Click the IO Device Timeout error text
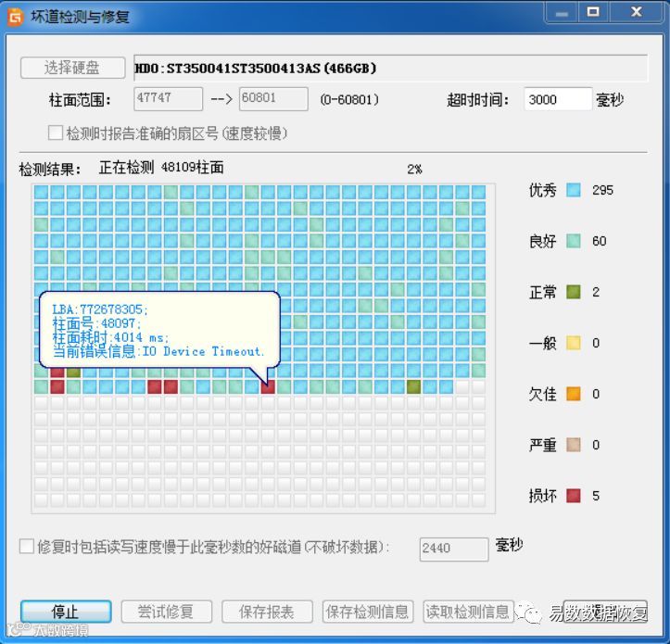 [203, 352]
